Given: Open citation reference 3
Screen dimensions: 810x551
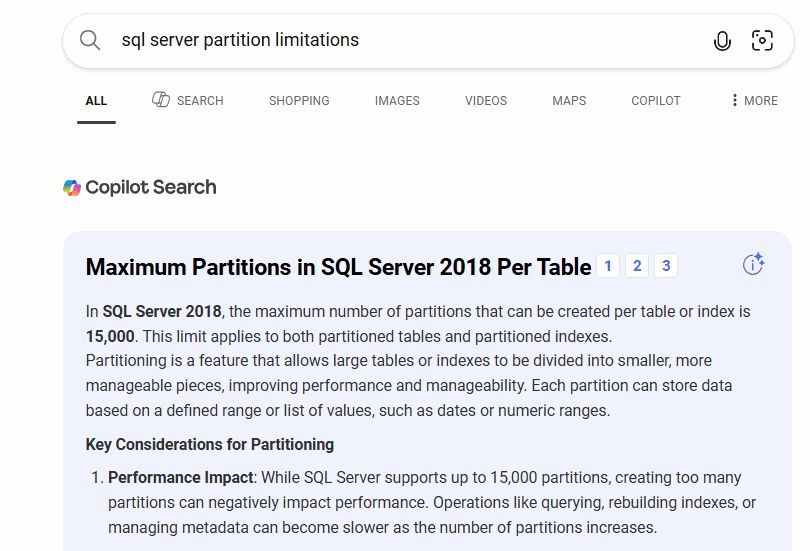Looking at the screenshot, I should [x=665, y=266].
